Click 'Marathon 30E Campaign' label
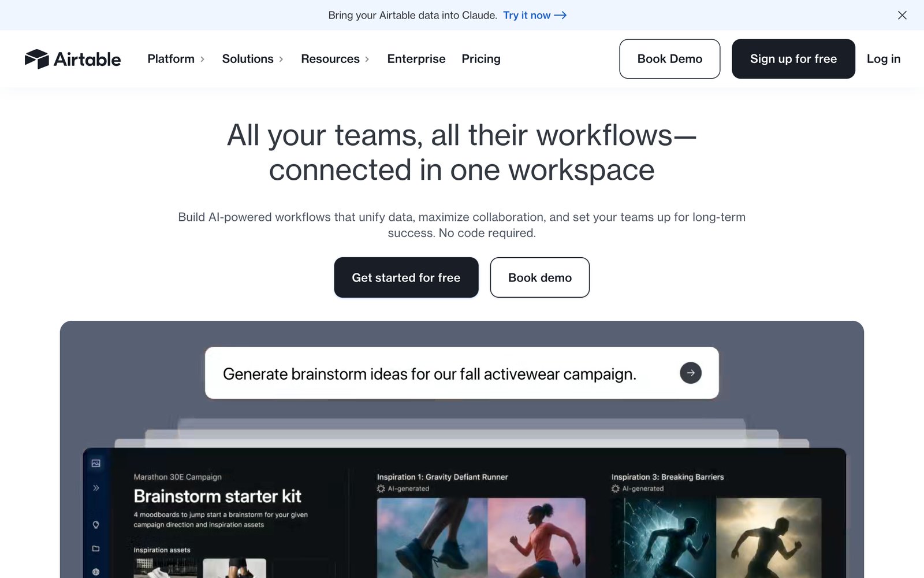Viewport: 924px width, 578px height. pyautogui.click(x=178, y=477)
